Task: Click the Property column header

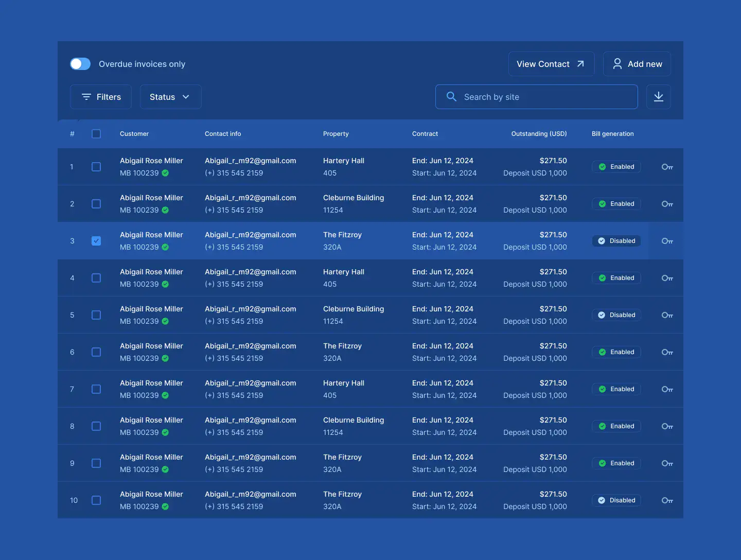Action: pos(336,134)
